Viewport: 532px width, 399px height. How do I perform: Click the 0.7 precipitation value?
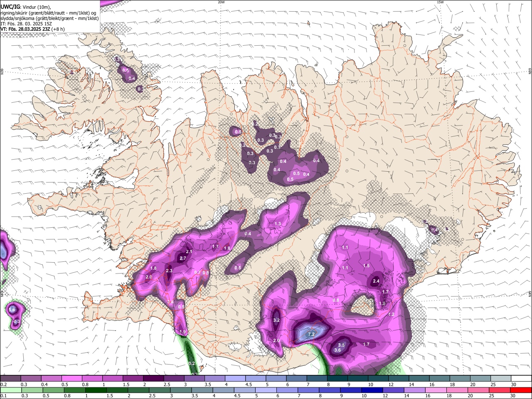click(x=198, y=273)
